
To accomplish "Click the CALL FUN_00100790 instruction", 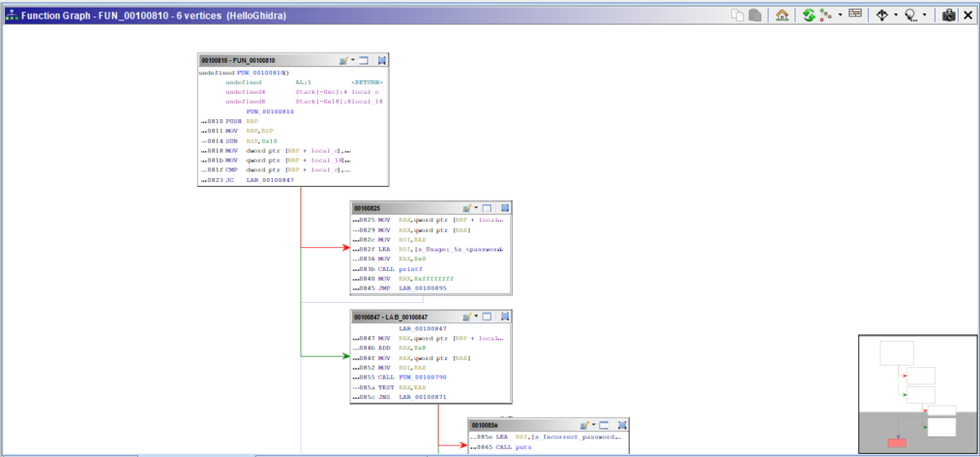I will [400, 378].
